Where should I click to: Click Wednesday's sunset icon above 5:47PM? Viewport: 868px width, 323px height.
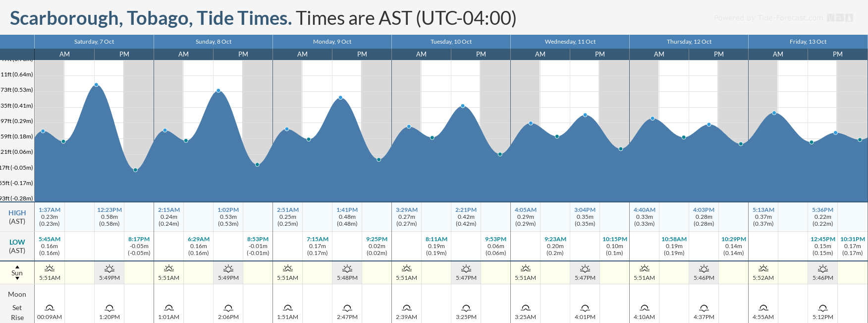pyautogui.click(x=585, y=268)
